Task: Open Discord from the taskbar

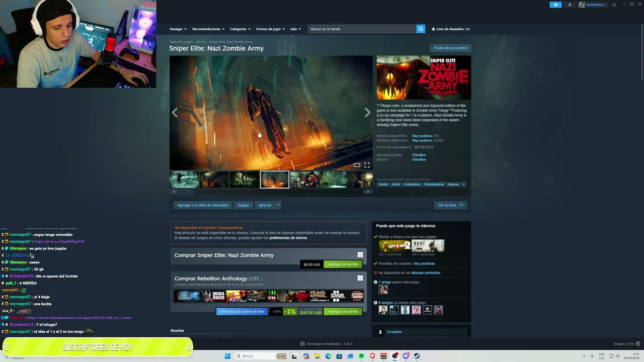Action: pyautogui.click(x=406, y=356)
